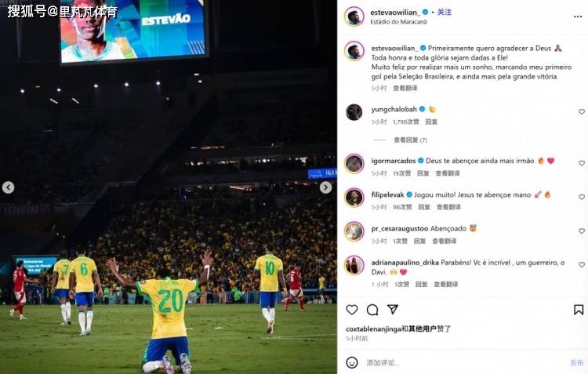Like pr_cesaraugustoo's comment heart

pos(582,231)
